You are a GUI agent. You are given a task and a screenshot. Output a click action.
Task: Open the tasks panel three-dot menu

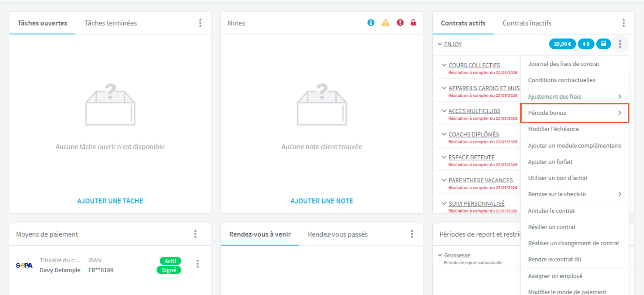click(x=200, y=23)
